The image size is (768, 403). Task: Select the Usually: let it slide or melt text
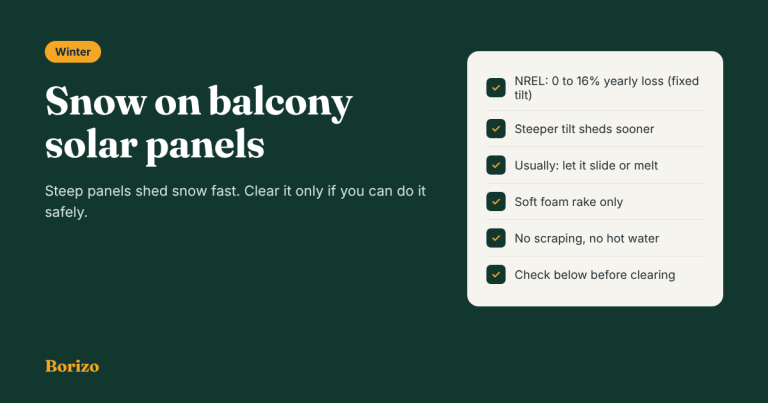click(x=586, y=166)
